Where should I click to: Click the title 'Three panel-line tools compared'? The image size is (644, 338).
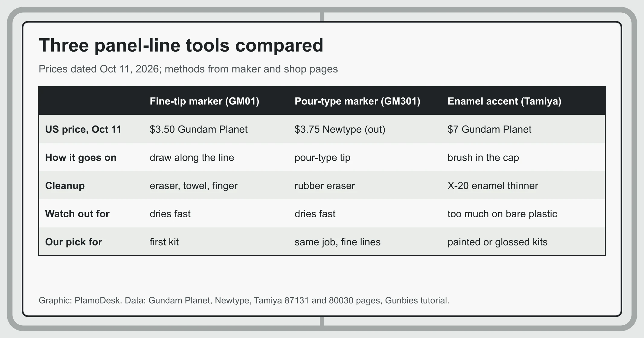point(181,46)
